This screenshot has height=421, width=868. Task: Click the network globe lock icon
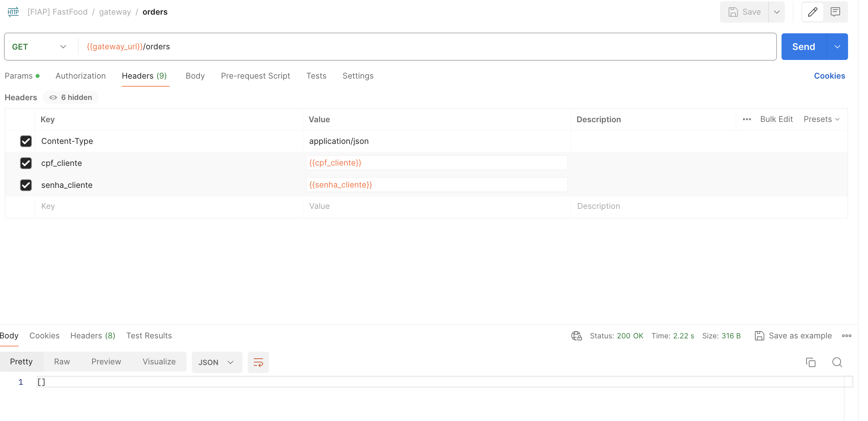pos(576,336)
